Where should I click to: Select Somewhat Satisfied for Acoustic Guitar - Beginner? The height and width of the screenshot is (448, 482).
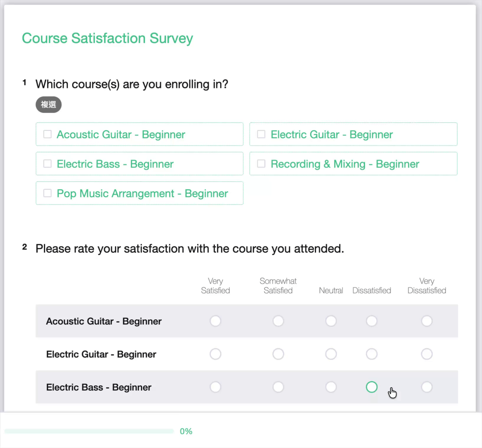click(x=278, y=321)
